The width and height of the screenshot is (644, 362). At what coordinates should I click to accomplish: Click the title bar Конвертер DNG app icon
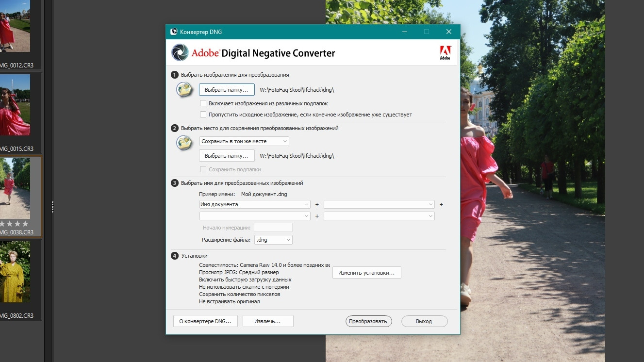(174, 32)
